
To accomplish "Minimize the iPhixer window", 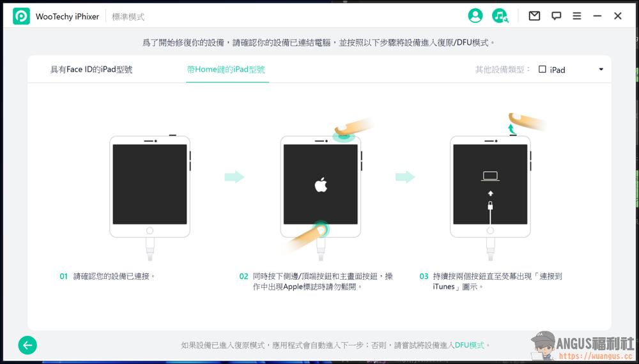I will pos(597,16).
